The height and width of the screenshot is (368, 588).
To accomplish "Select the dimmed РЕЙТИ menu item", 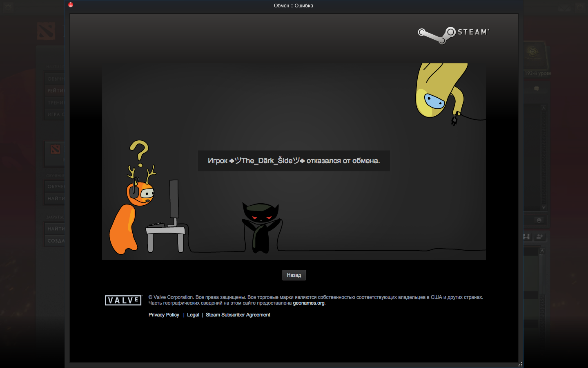I will pyautogui.click(x=55, y=91).
